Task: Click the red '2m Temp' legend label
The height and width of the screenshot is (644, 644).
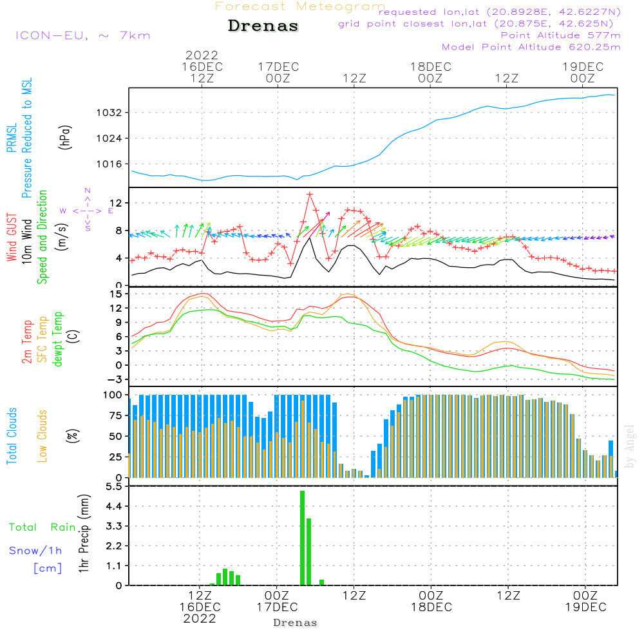Action: tap(26, 342)
